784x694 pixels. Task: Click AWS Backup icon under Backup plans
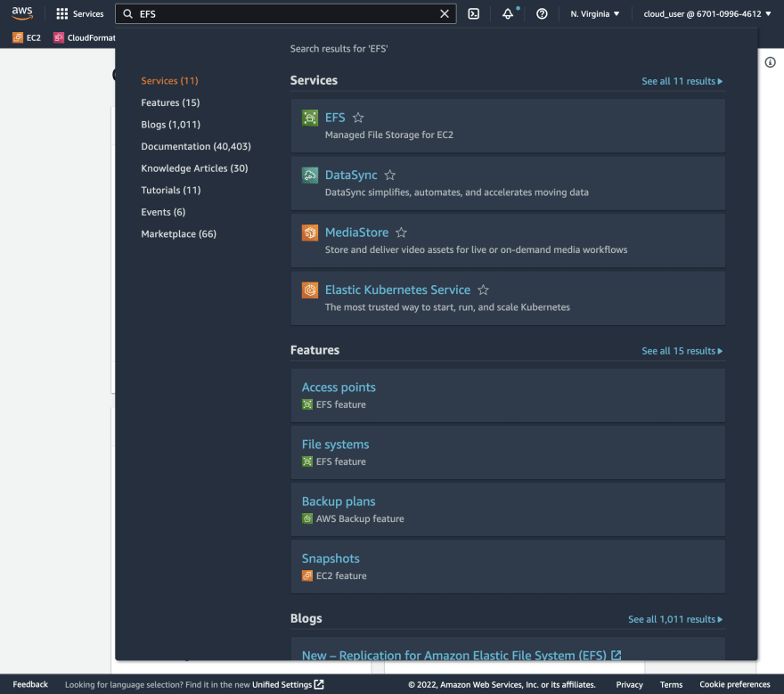307,518
